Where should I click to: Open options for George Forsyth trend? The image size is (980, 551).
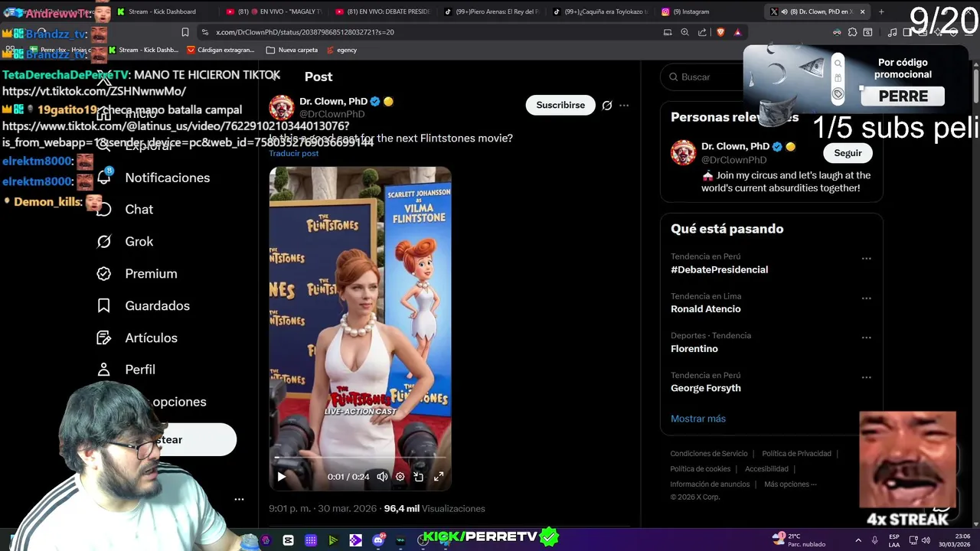click(x=866, y=377)
